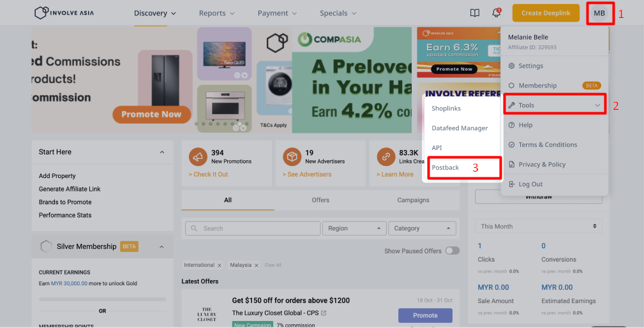Click the CompAsia banner image

[352, 80]
